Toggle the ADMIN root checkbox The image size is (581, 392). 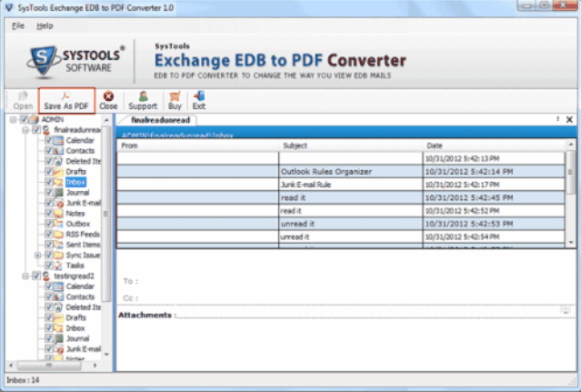click(25, 119)
